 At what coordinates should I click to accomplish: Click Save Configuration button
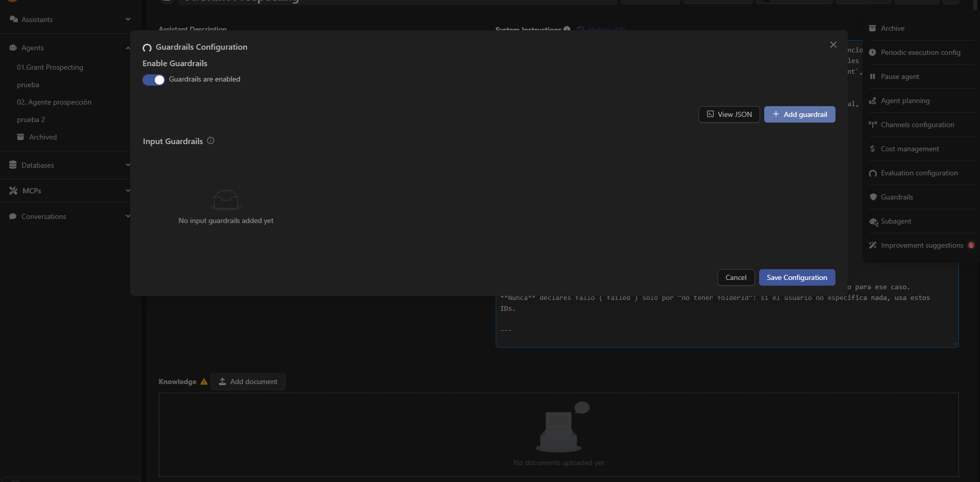point(797,277)
